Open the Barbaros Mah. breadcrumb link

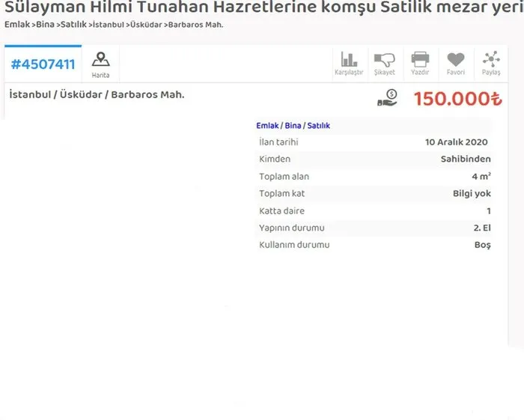pyautogui.click(x=195, y=25)
